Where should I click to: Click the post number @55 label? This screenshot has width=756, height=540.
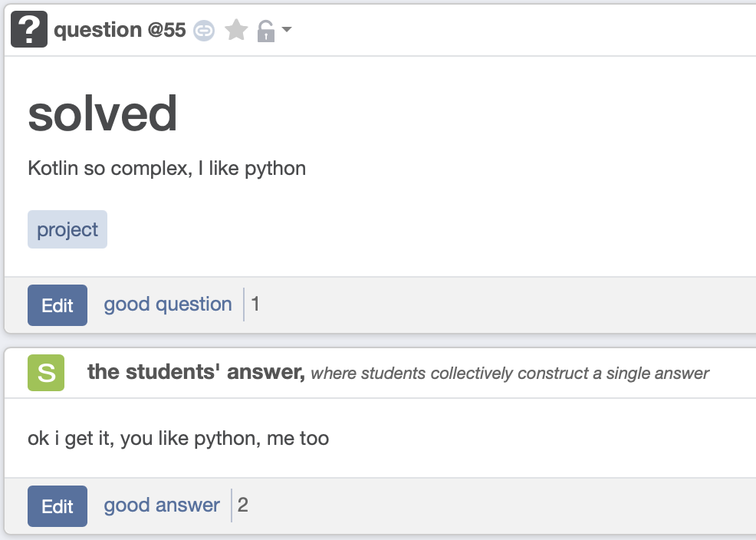(x=166, y=29)
